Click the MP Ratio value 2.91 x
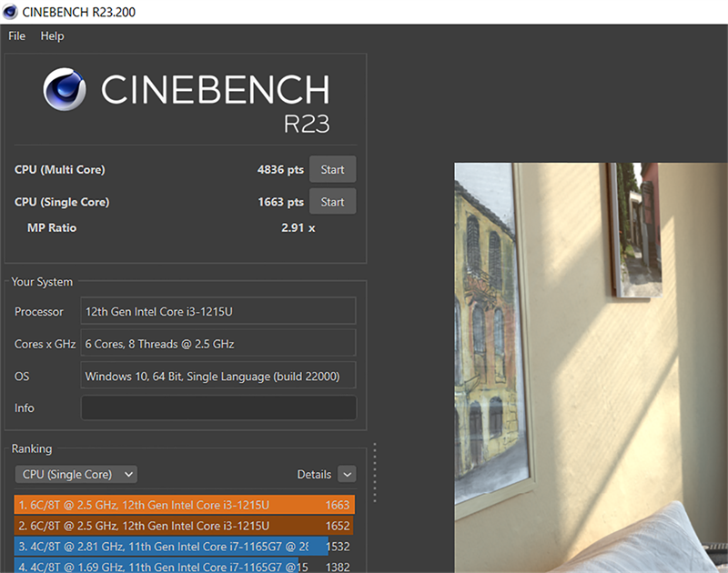 tap(298, 227)
